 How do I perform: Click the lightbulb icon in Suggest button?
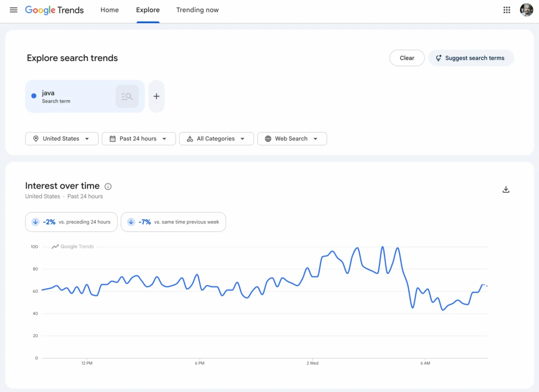(439, 58)
